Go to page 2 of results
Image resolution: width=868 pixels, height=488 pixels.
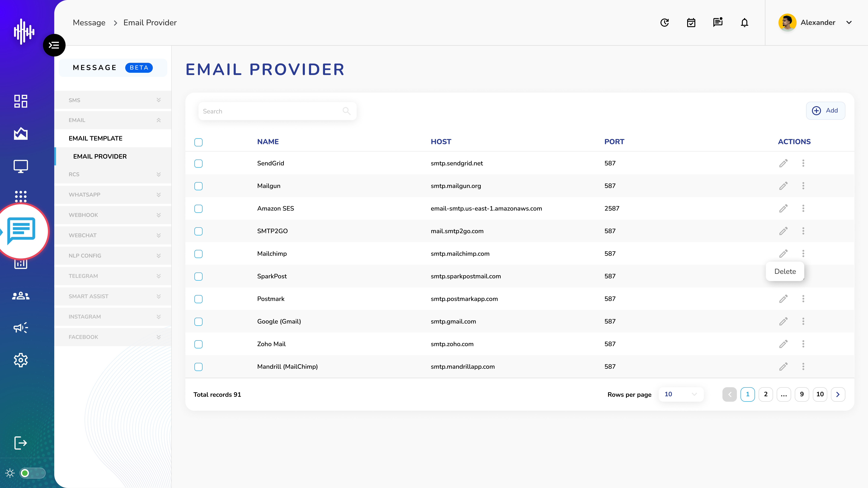click(x=766, y=394)
